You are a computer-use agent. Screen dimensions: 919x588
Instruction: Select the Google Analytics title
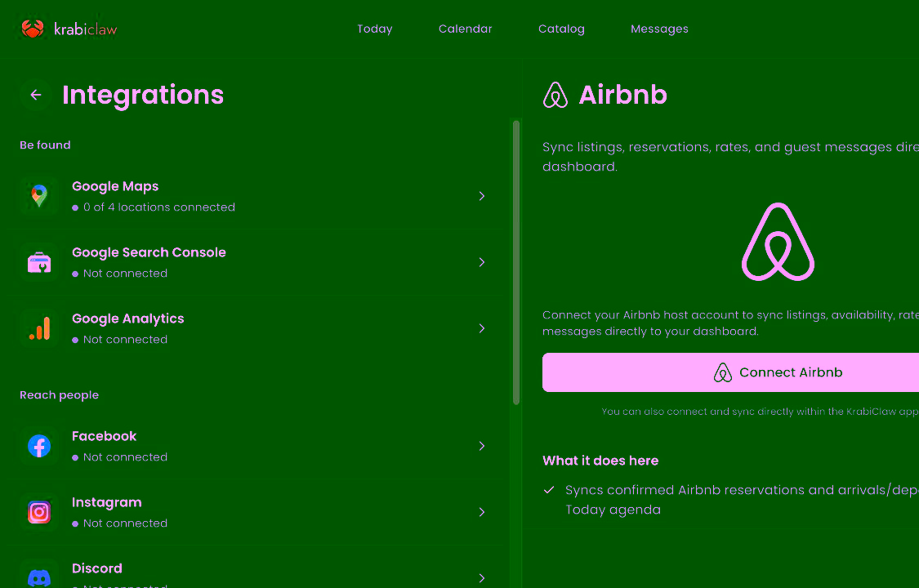point(127,318)
